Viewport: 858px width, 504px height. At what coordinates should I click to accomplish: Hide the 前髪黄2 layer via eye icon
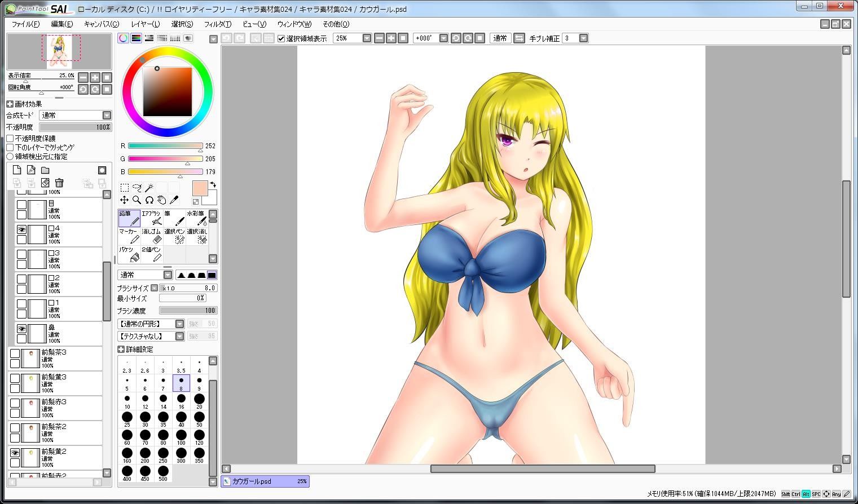15,453
